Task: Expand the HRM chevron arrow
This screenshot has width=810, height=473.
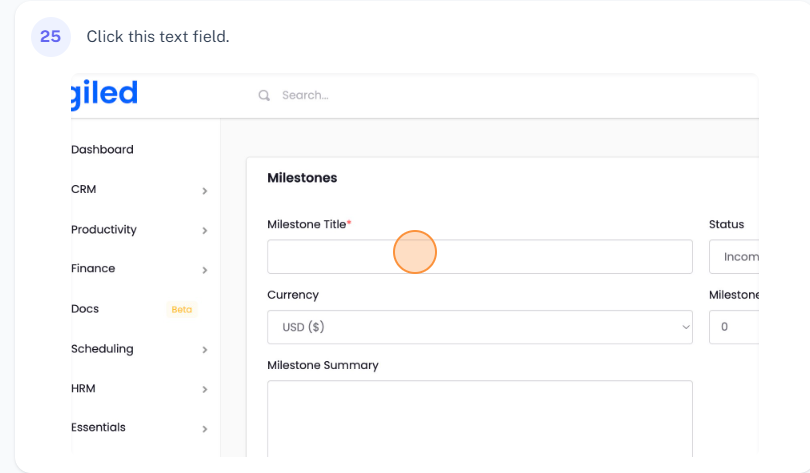Action: [205, 390]
